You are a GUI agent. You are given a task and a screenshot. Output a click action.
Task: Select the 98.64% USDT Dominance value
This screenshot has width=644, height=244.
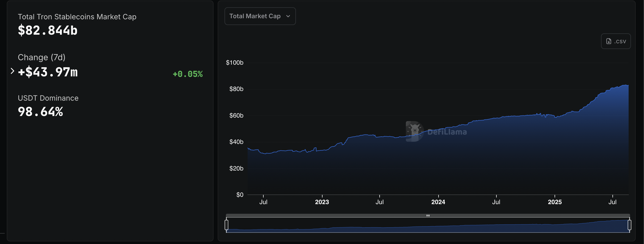40,112
